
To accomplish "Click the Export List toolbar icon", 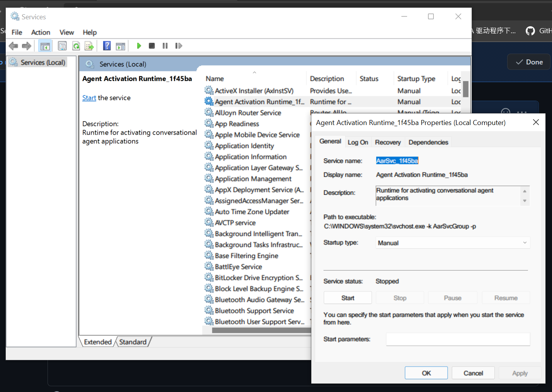I will coord(89,46).
